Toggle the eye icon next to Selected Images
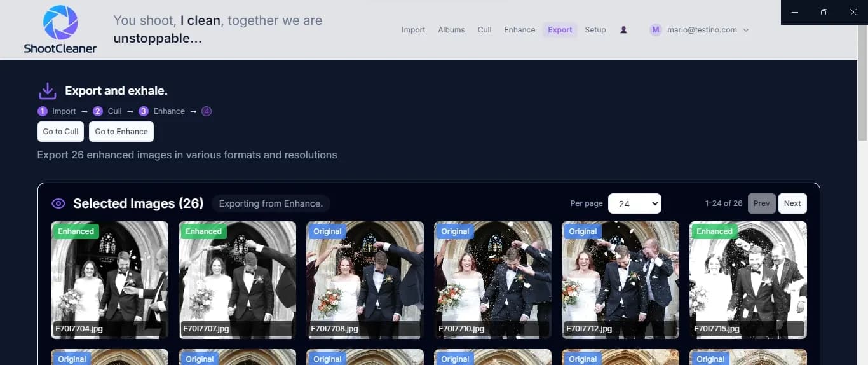This screenshot has width=868, height=365. coord(58,203)
